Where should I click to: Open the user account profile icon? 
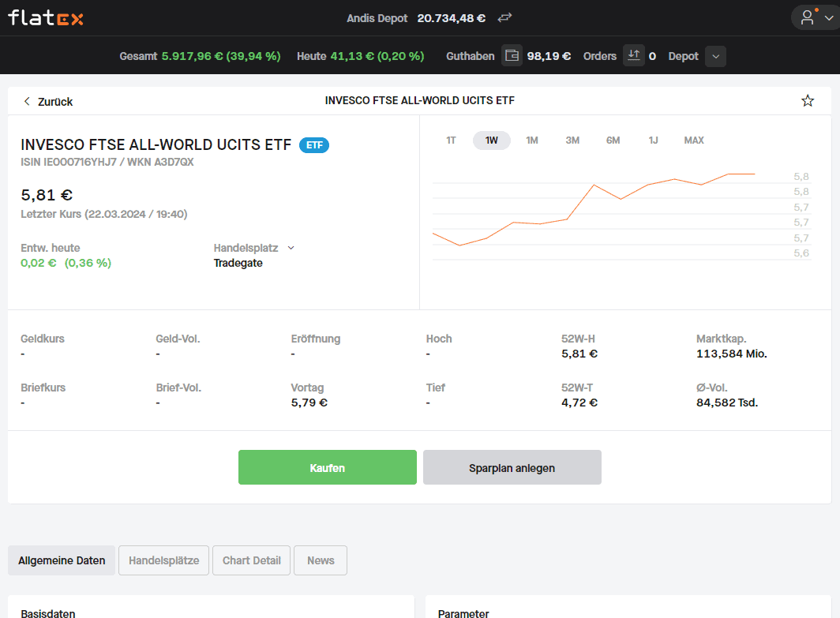(807, 17)
